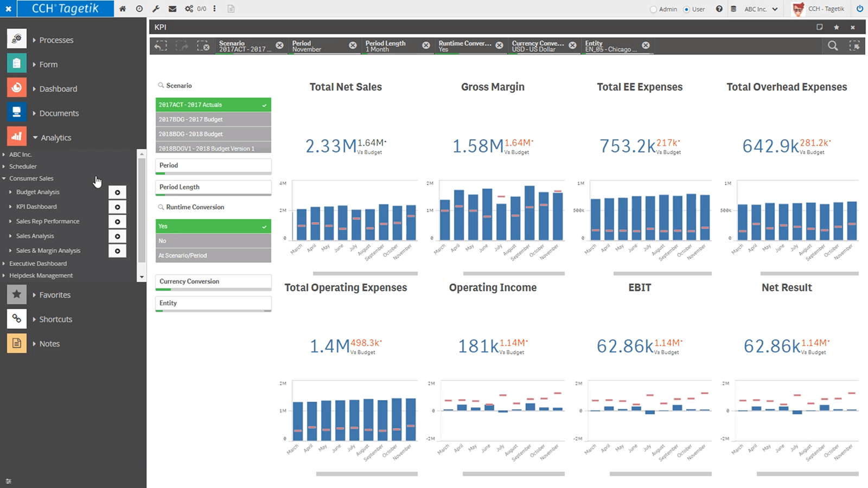Click the Notes sidebar icon
This screenshot has width=868, height=488.
(x=17, y=343)
